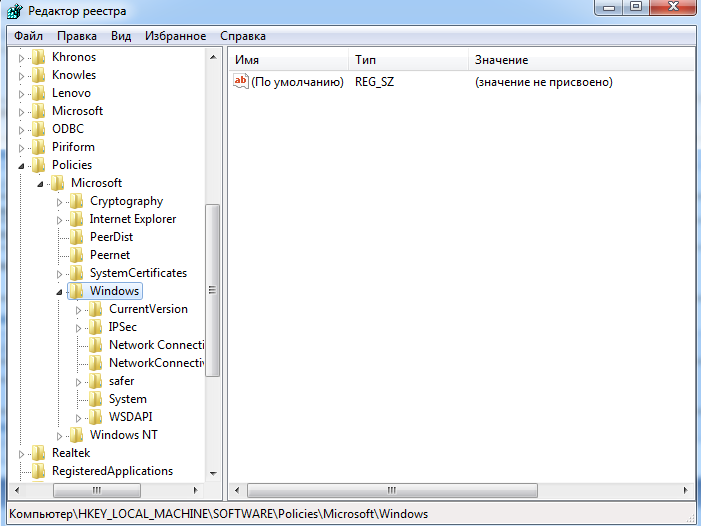The width and height of the screenshot is (701, 526).
Task: Click the Peernet folder icon
Action: pos(76,255)
